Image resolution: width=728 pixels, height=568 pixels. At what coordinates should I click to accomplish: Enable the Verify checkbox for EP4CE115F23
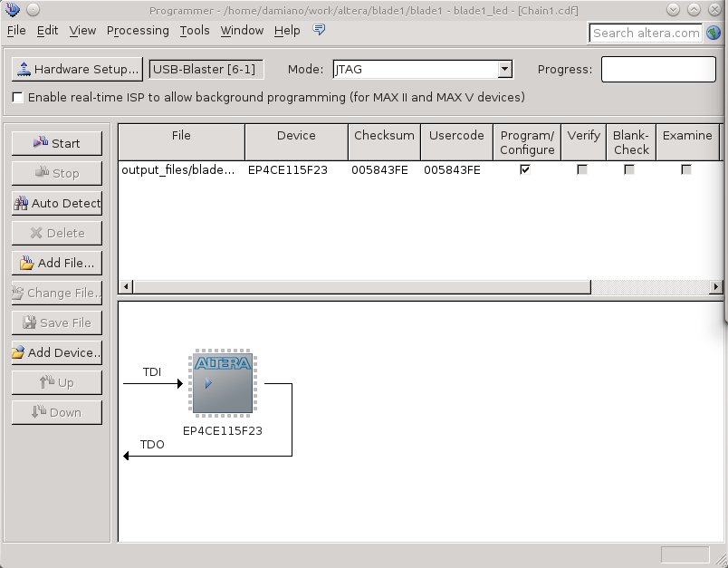[x=582, y=169]
